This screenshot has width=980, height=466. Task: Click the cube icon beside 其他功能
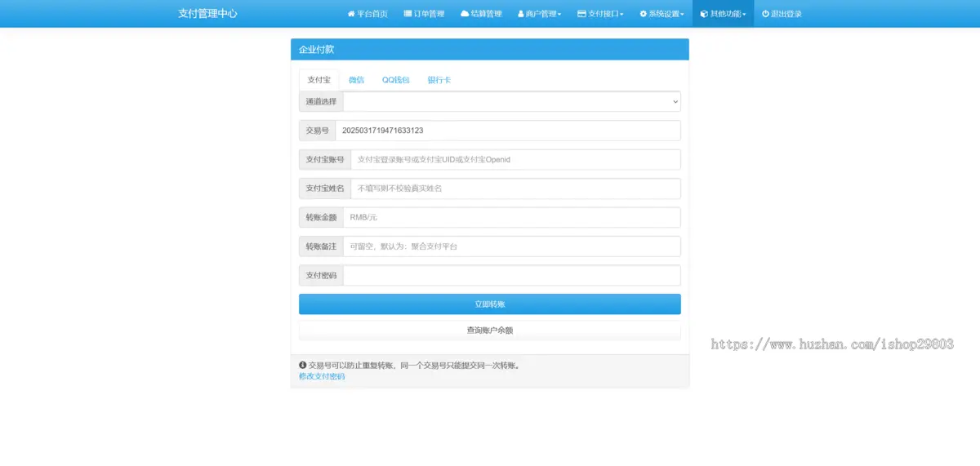click(x=704, y=14)
